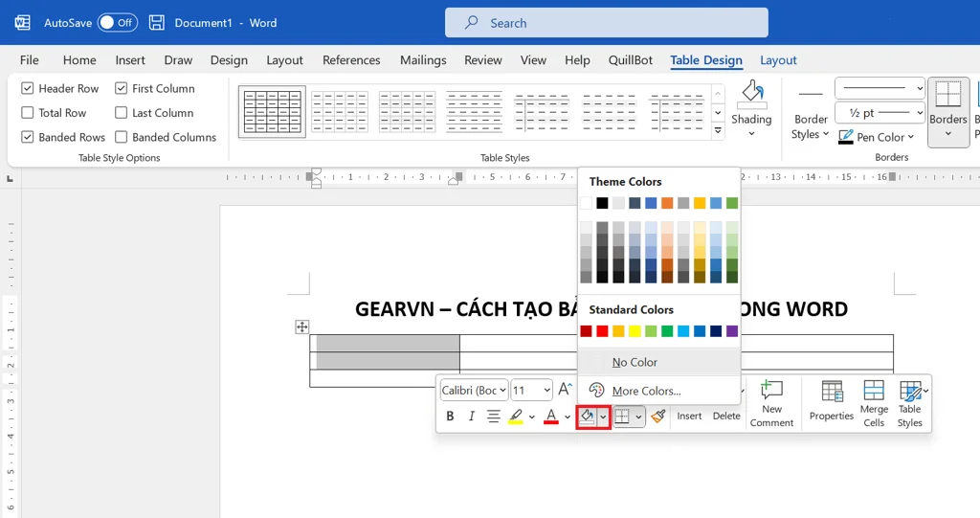Select No Color option
The height and width of the screenshot is (518, 980).
coord(659,362)
